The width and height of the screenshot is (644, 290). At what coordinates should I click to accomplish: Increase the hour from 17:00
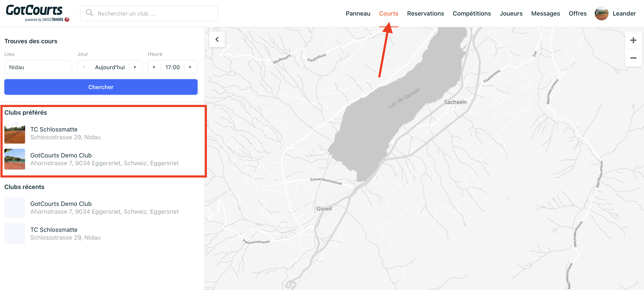tap(190, 67)
